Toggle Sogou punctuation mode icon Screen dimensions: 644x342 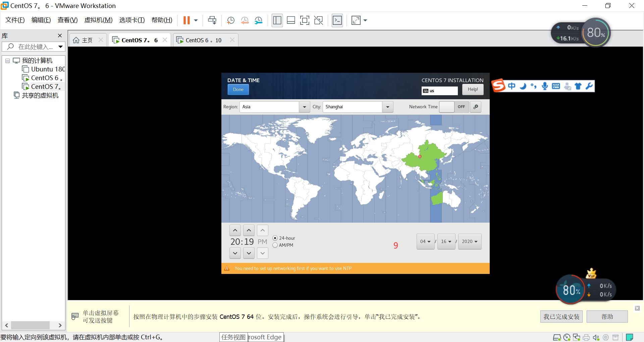[534, 86]
